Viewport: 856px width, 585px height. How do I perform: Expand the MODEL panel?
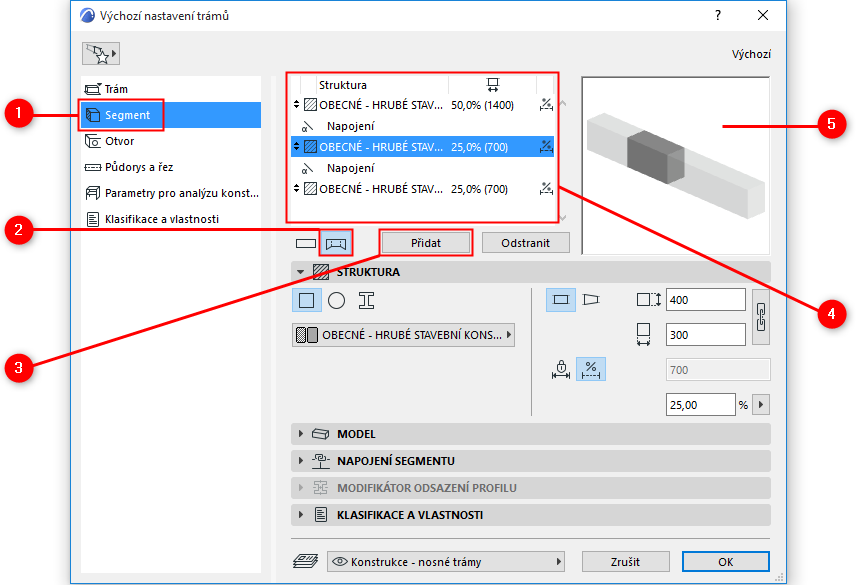click(301, 434)
